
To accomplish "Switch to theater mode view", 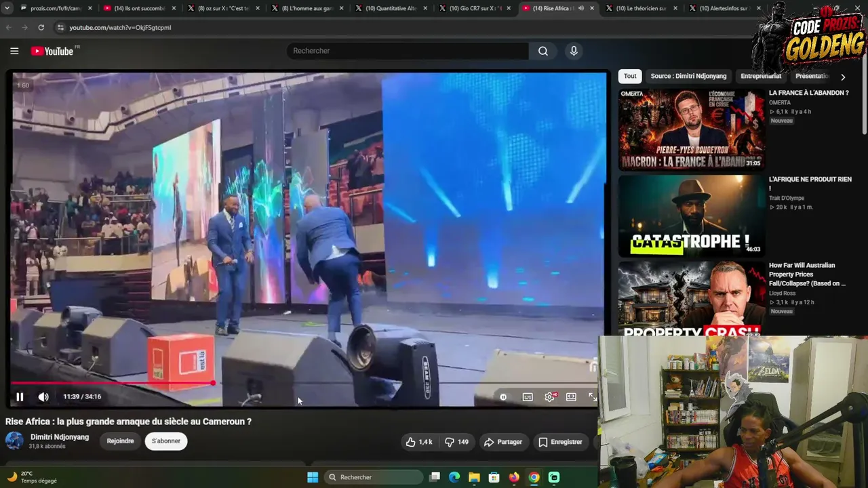I will tap(571, 396).
